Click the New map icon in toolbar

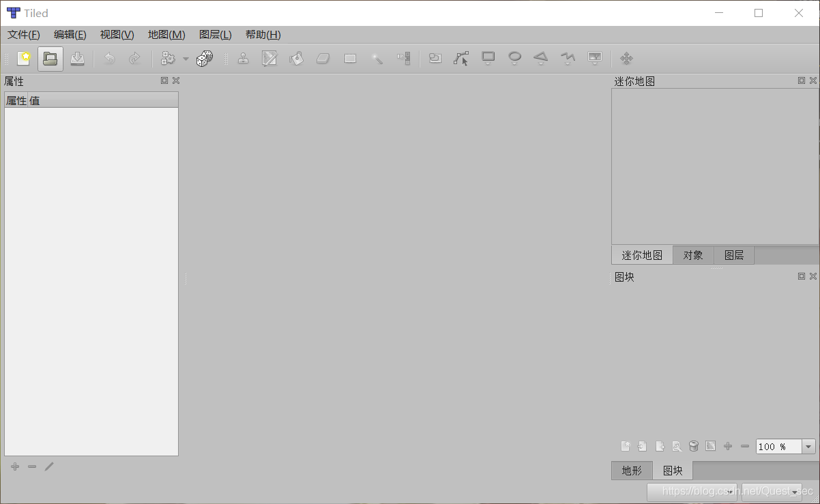tap(24, 59)
